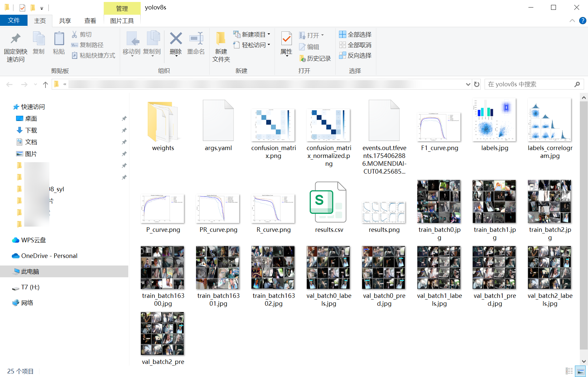Open the 共享 ribbon tab

pyautogui.click(x=65, y=20)
